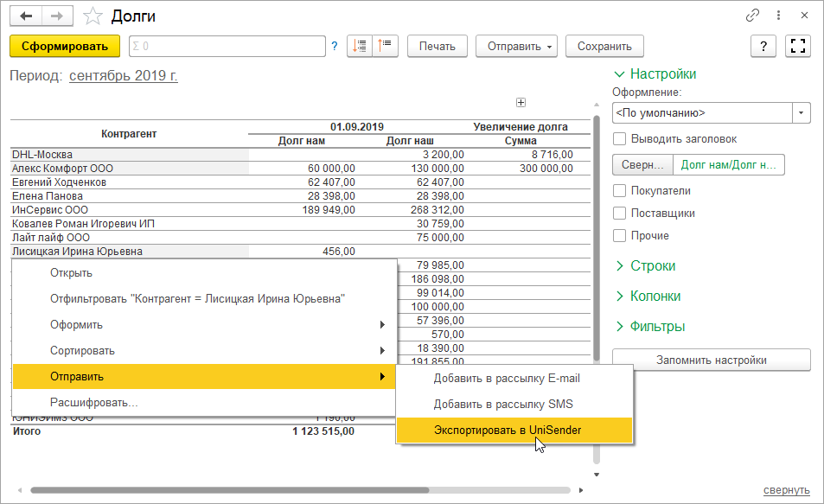Click the horizontal scrollbar at the bottom

(229, 489)
